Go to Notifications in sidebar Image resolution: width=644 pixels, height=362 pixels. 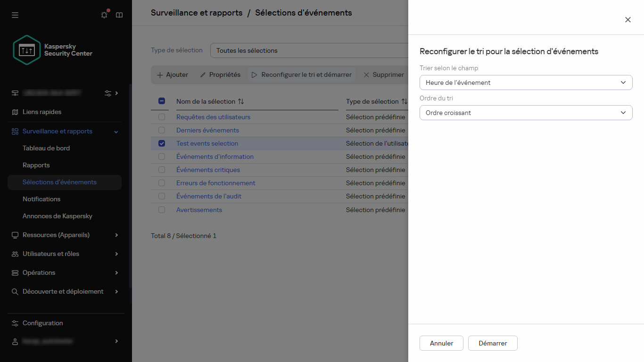[x=41, y=199]
